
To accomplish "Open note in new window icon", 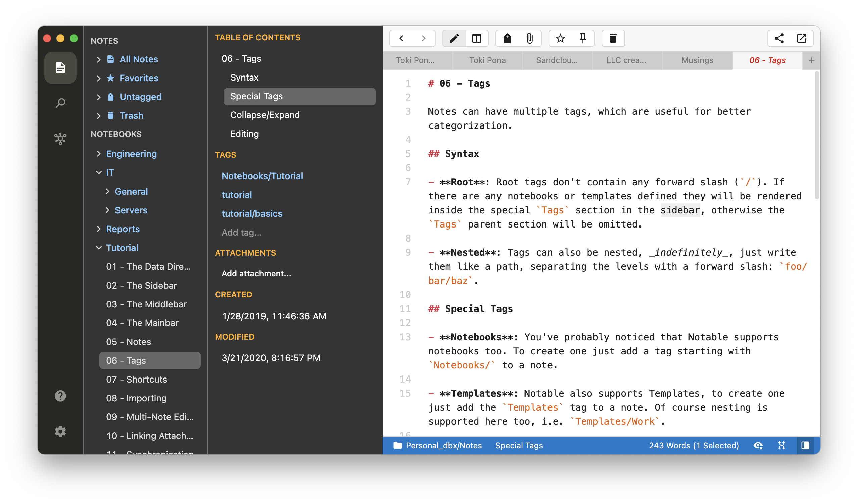I will pyautogui.click(x=802, y=38).
